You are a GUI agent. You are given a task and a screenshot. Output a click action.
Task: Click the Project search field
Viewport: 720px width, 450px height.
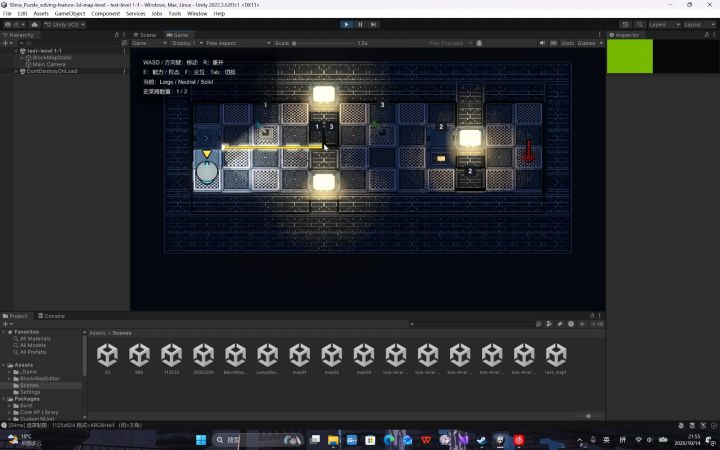tap(471, 324)
